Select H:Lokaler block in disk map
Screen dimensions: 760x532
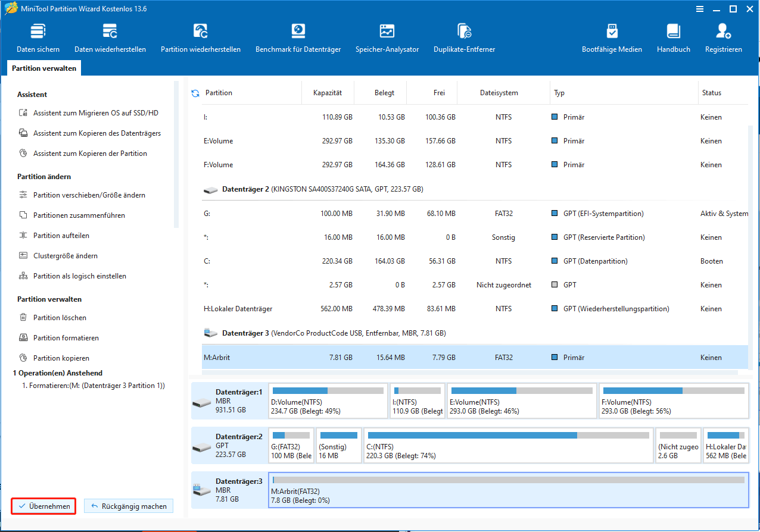click(726, 445)
